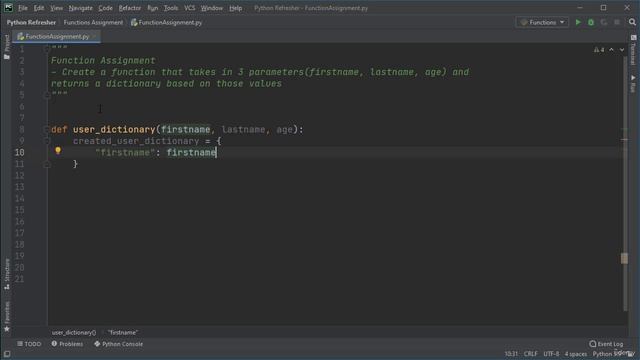The height and width of the screenshot is (360, 640).
Task: Collapse the user_dictionary function fold on line 8
Action: pos(47,129)
